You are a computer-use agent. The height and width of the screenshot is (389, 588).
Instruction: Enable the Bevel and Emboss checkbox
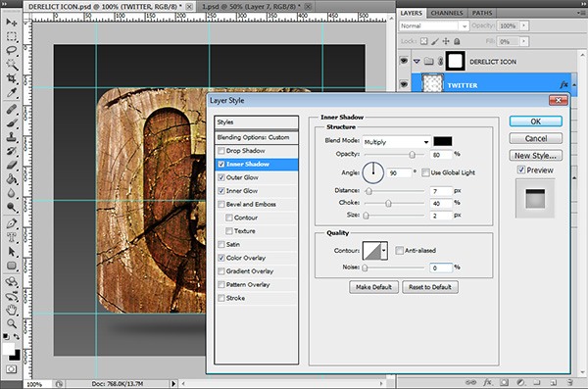pyautogui.click(x=221, y=205)
